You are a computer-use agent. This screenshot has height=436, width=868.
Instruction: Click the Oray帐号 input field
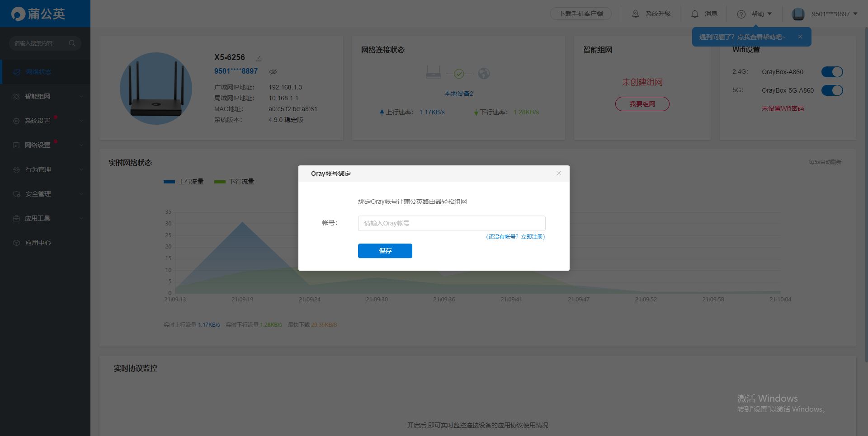click(x=451, y=223)
